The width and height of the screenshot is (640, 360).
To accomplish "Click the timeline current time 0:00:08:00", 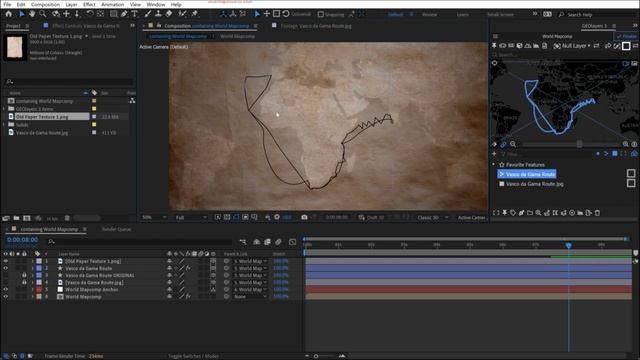I will point(23,240).
